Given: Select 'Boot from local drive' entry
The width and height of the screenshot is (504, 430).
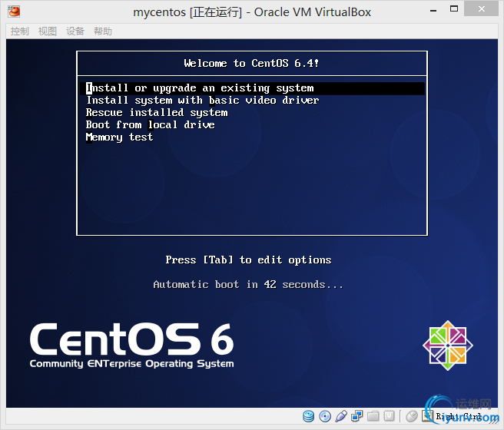Looking at the screenshot, I should coord(150,124).
